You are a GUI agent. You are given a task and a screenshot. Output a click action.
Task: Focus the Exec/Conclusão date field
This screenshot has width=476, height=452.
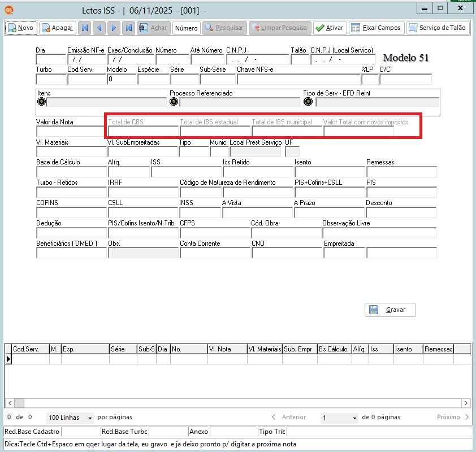131,59
